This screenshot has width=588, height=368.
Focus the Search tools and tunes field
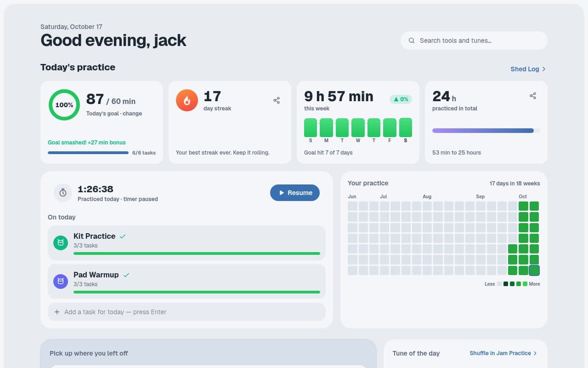474,40
